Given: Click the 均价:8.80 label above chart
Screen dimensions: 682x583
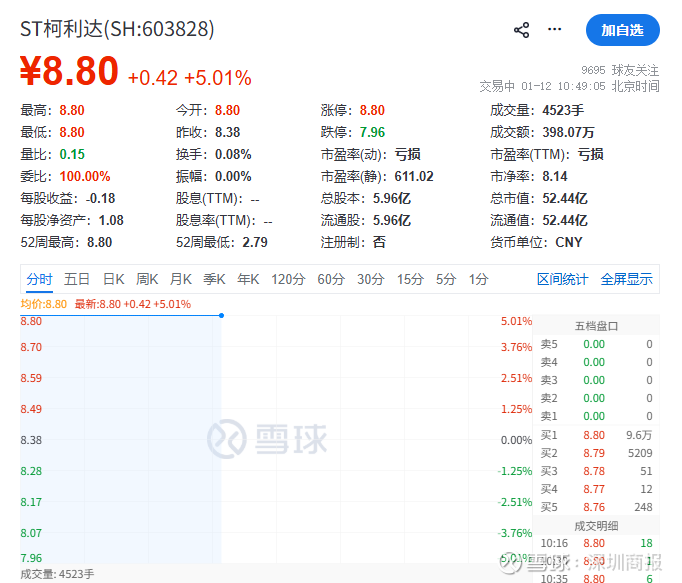Looking at the screenshot, I should tap(43, 304).
